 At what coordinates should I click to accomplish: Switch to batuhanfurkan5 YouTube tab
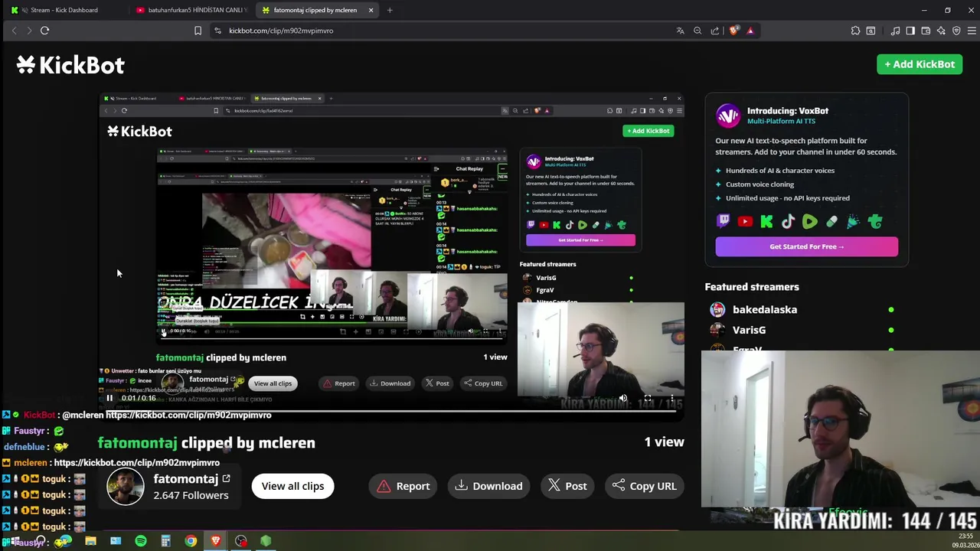click(x=191, y=10)
